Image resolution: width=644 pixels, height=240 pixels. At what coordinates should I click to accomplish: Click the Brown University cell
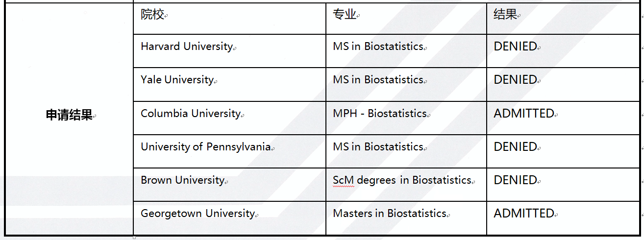click(229, 185)
